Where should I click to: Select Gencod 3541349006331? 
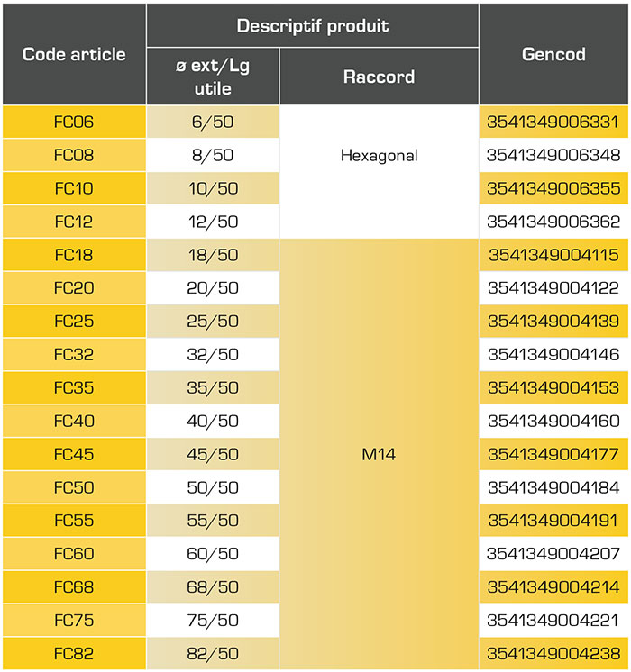[553, 123]
